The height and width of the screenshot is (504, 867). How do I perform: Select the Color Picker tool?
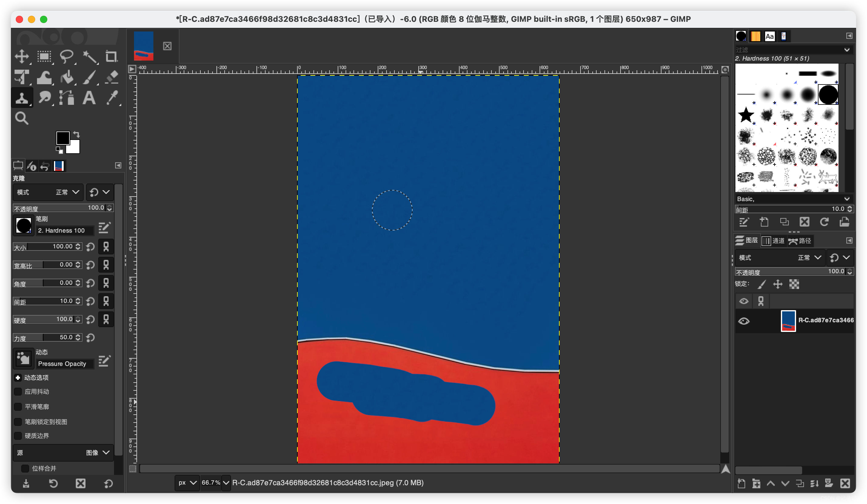click(112, 98)
